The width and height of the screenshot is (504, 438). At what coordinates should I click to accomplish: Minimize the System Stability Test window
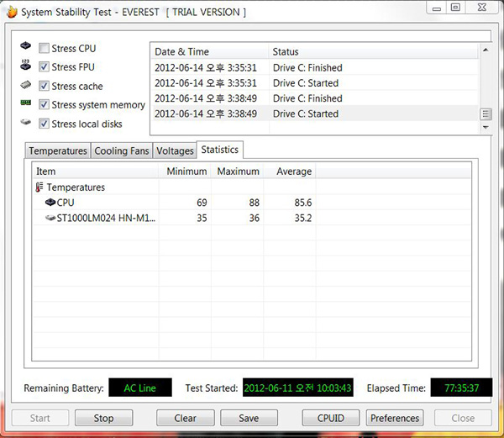coord(437,8)
